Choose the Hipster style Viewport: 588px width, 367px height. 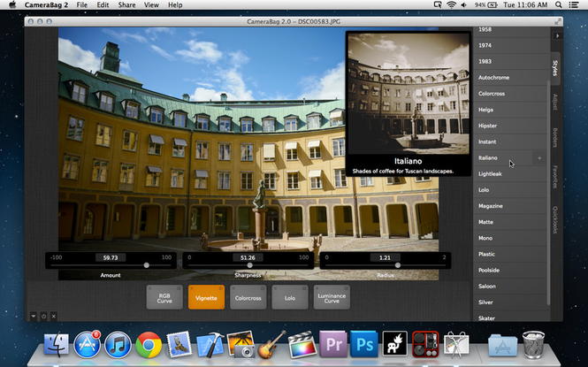pos(509,126)
